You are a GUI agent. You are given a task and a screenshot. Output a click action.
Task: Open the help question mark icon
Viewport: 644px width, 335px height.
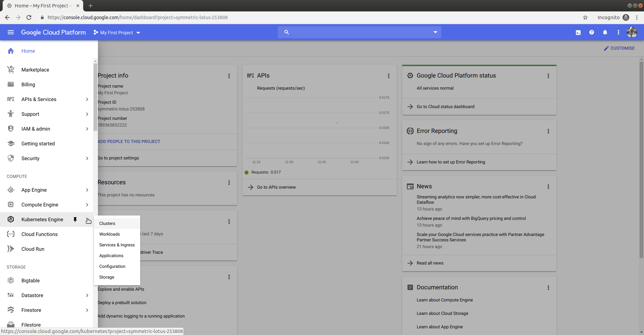tap(592, 32)
